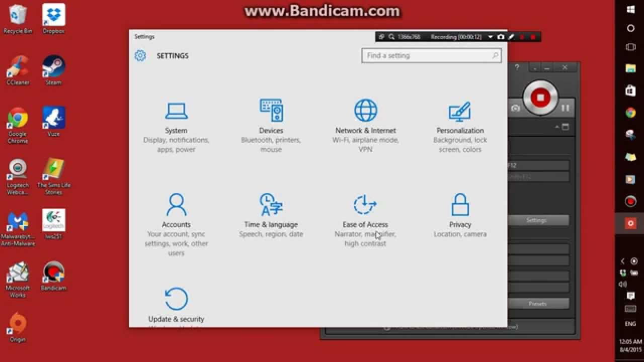Open Network & Internet settings
Screen dimensions: 644x362
click(x=366, y=126)
